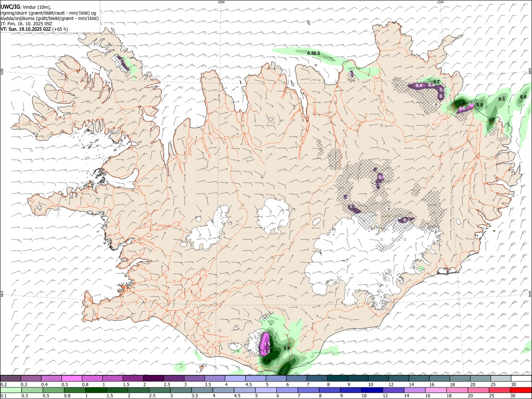
Task: Click the light grey swatch between 25 and 30 in upper legend
Action: click(x=500, y=378)
